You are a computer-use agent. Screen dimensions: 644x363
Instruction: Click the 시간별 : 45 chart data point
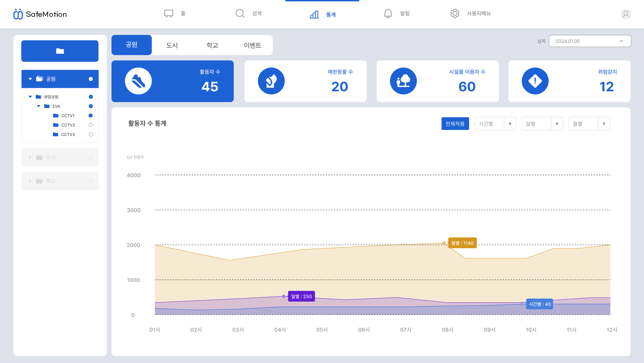522,304
